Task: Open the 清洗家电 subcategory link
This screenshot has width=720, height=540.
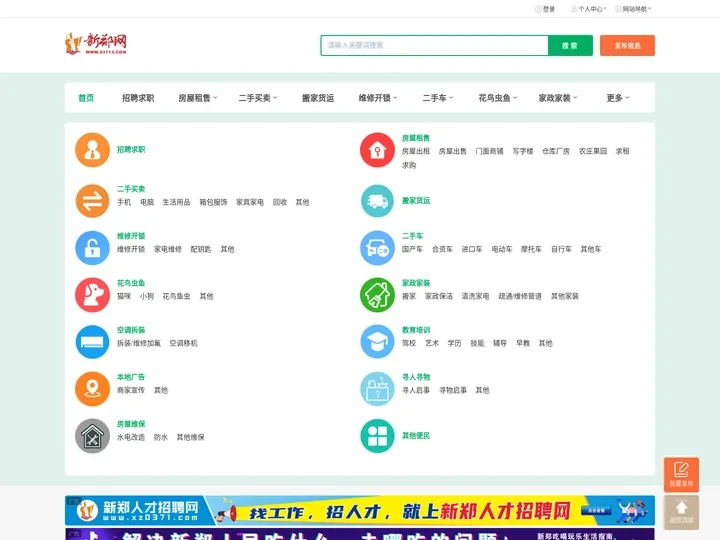Action: pyautogui.click(x=476, y=296)
